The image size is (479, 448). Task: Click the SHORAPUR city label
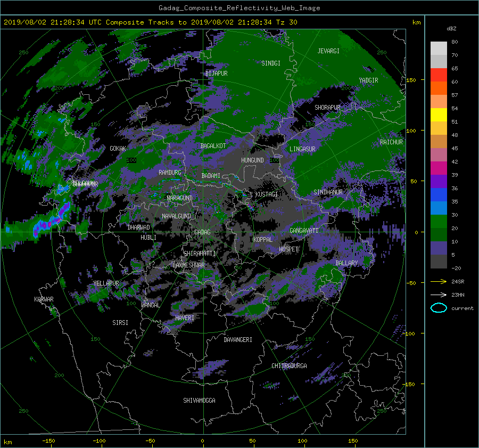coord(327,108)
